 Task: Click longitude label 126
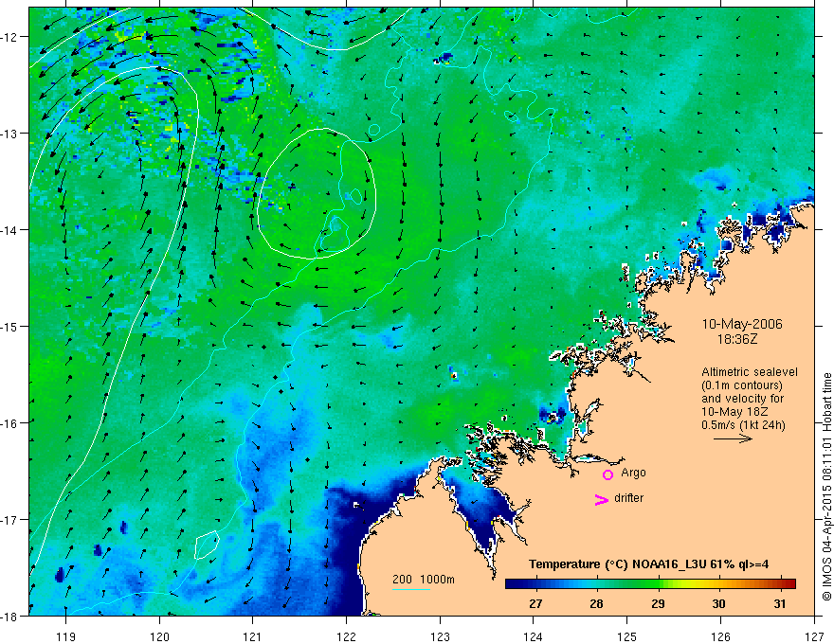pos(720,636)
